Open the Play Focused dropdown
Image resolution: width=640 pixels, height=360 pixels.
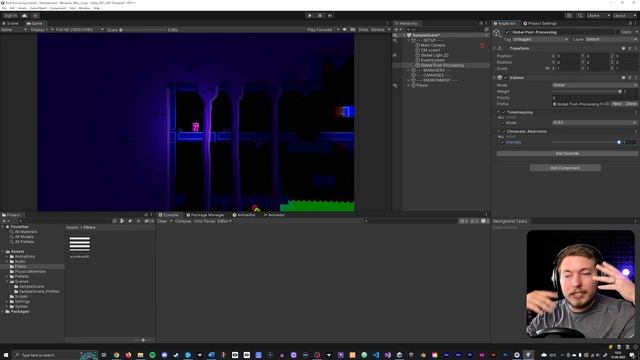pyautogui.click(x=323, y=30)
